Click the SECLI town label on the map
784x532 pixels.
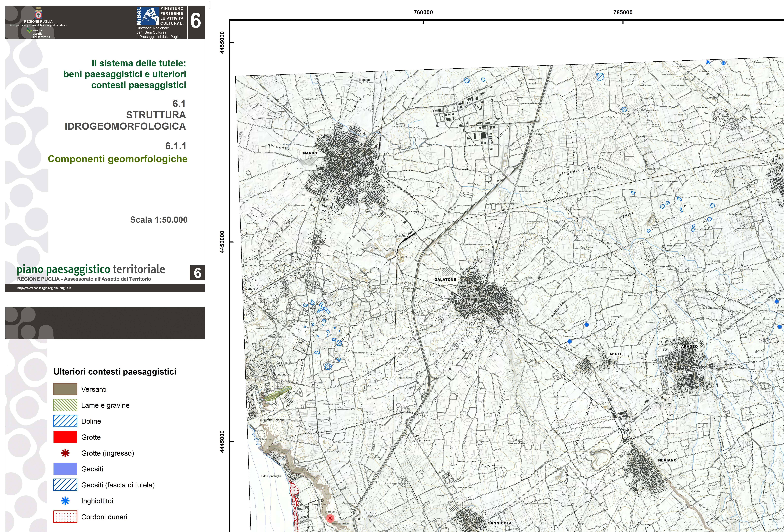tap(615, 354)
